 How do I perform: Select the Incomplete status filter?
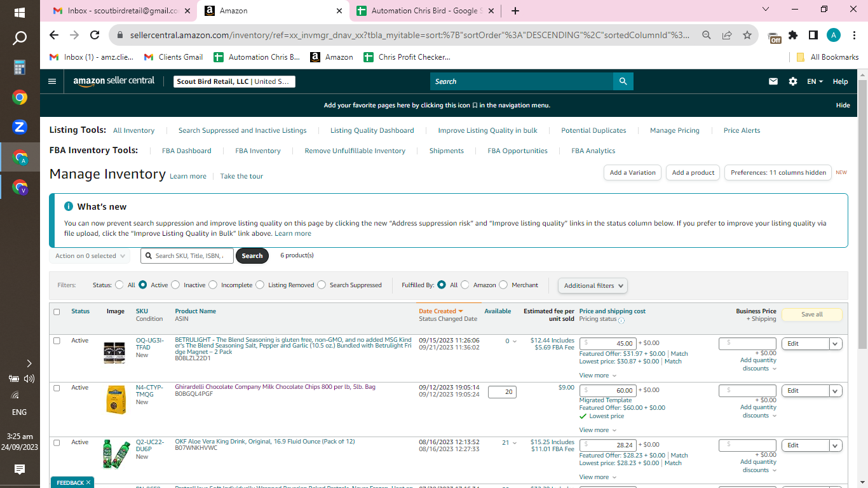coord(213,285)
